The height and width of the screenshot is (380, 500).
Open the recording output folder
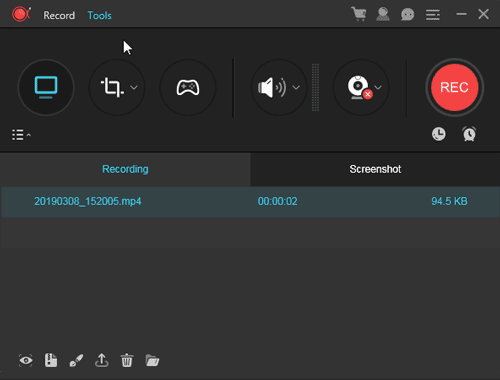click(x=152, y=360)
